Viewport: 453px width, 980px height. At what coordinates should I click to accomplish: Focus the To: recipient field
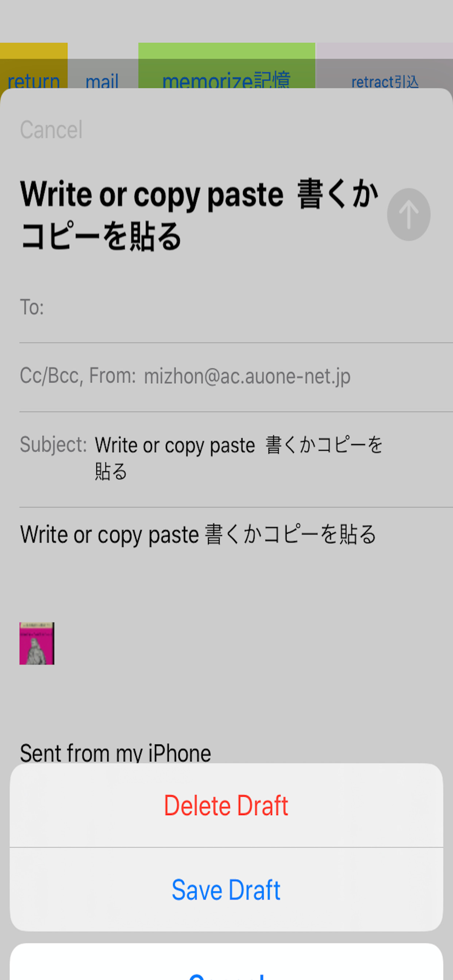click(236, 308)
